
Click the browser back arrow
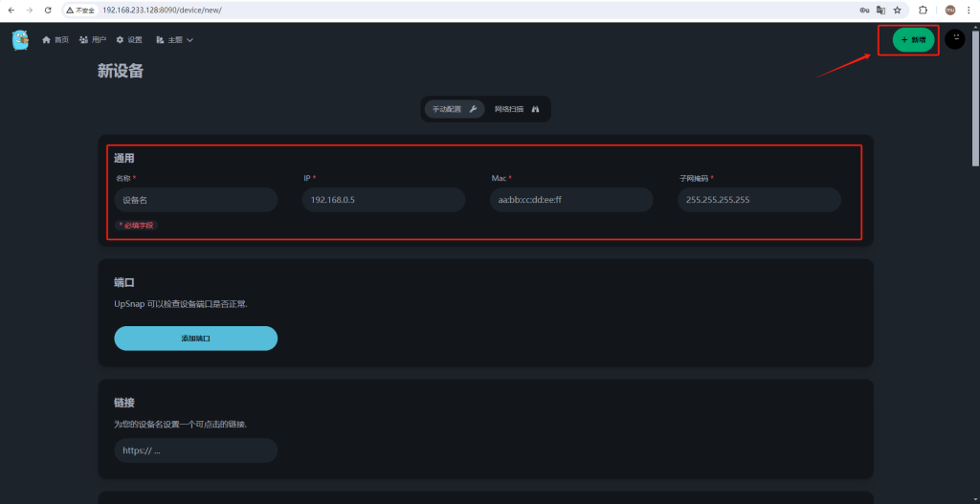[11, 10]
